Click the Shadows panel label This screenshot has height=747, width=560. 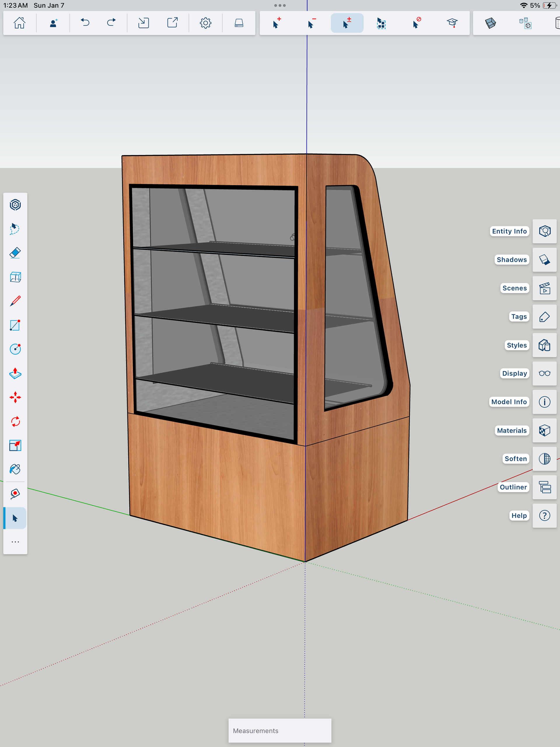pyautogui.click(x=511, y=260)
